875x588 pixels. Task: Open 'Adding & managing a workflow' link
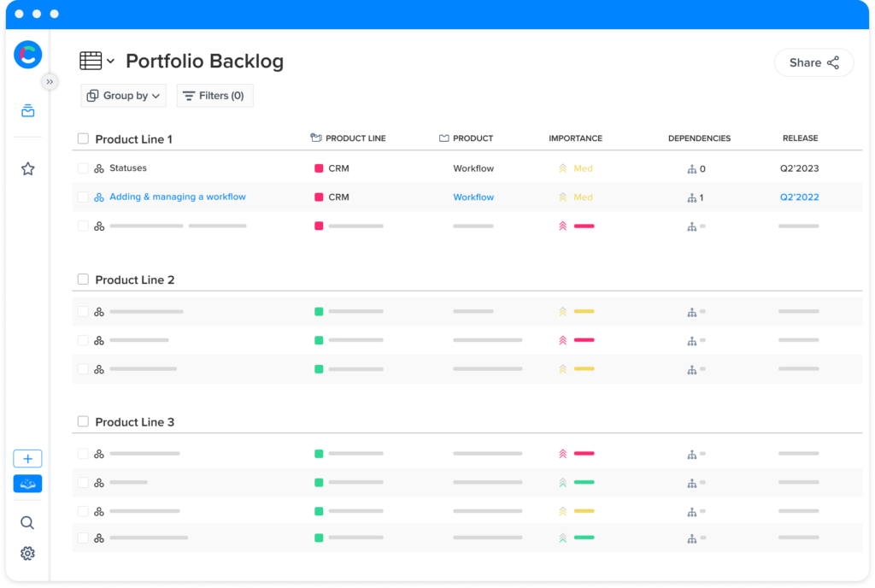(x=177, y=197)
